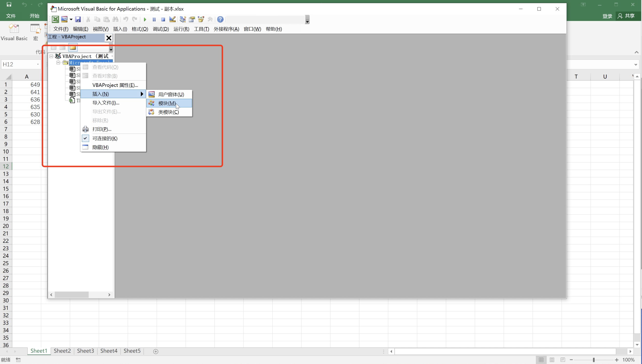Click the Reset (stop) toolbar icon
Image resolution: width=642 pixels, height=364 pixels.
pyautogui.click(x=163, y=19)
